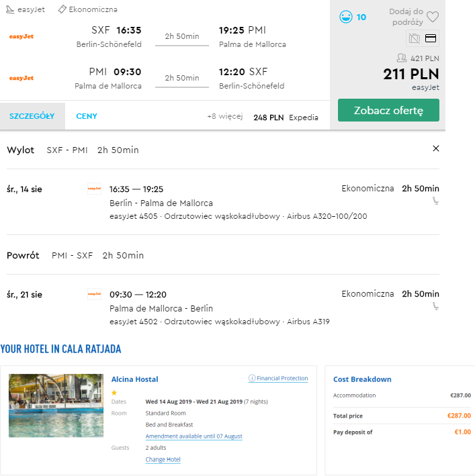Click the no-baggage icon
475x476 pixels.
[x=415, y=38]
